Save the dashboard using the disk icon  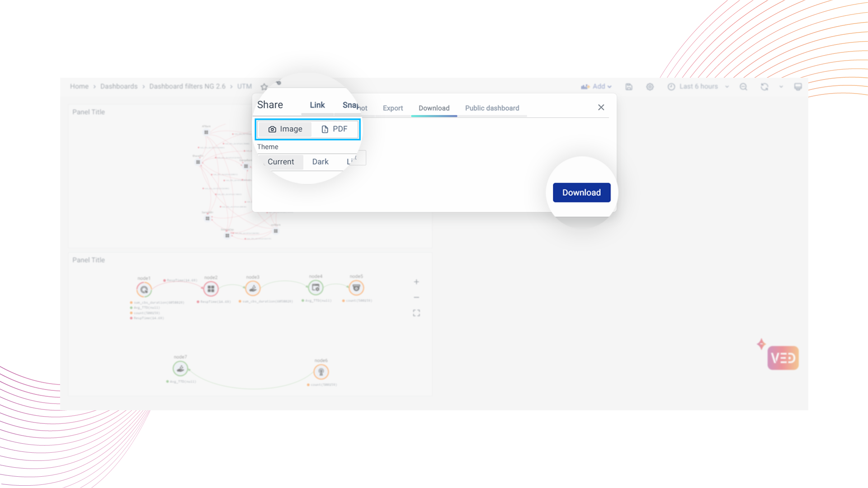(628, 87)
